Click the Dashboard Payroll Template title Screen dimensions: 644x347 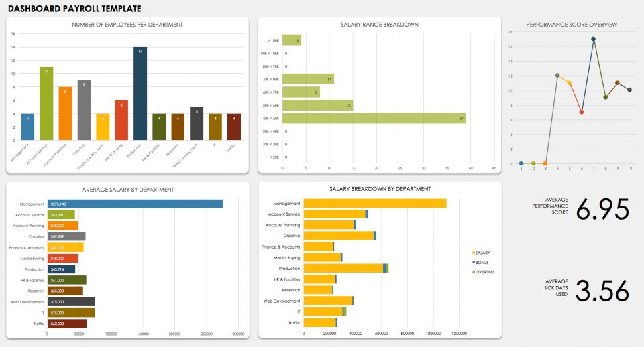[74, 9]
